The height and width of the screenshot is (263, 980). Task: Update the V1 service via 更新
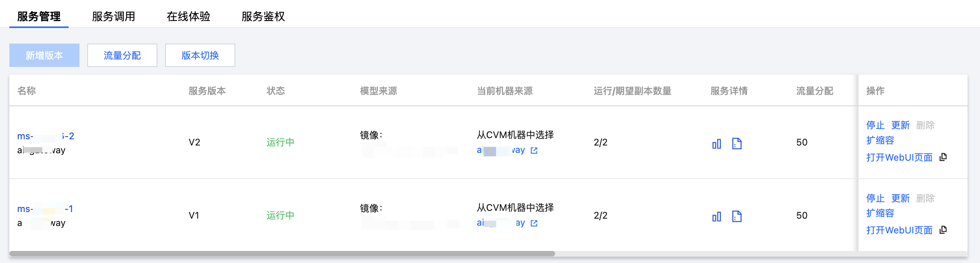click(x=900, y=198)
